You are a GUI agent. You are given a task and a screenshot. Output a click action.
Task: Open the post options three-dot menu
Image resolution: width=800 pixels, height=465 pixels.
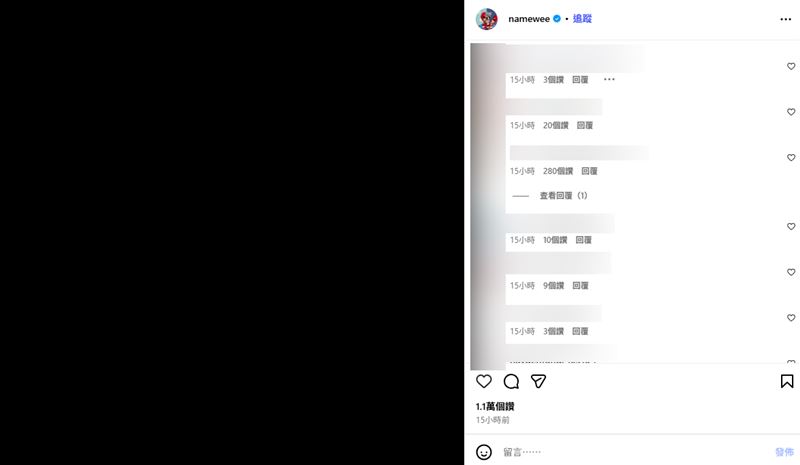(x=786, y=19)
